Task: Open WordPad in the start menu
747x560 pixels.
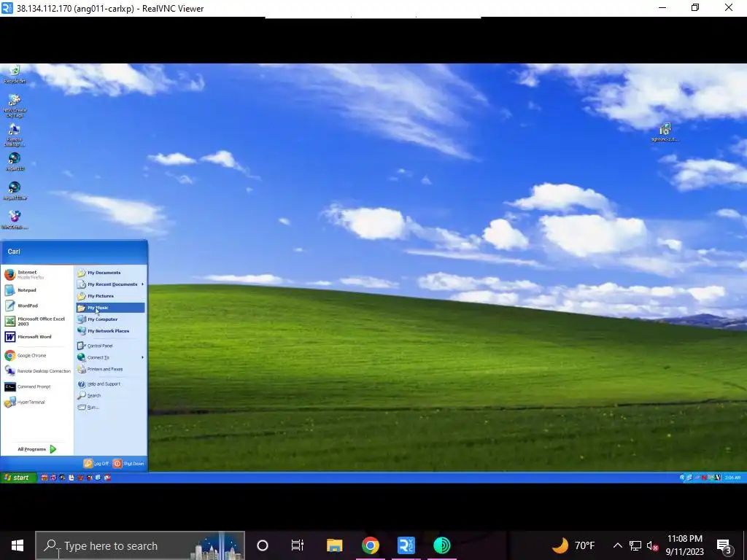Action: point(37,306)
